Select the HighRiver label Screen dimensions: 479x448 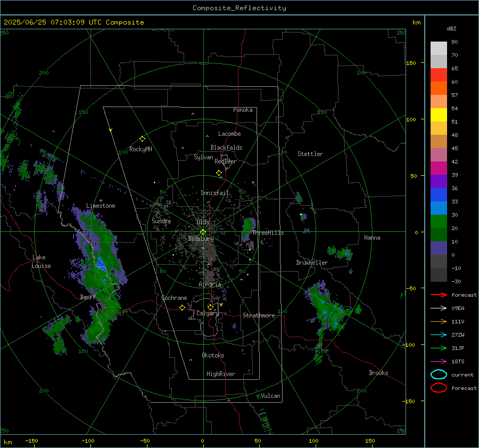point(221,374)
